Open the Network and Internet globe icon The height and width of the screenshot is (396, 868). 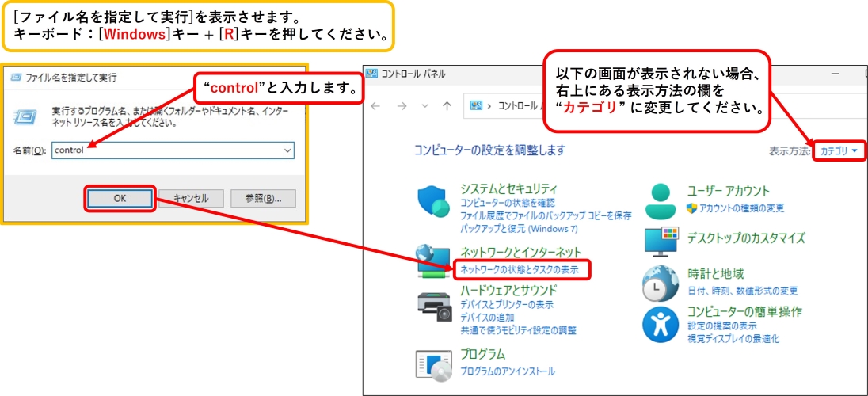pyautogui.click(x=433, y=263)
